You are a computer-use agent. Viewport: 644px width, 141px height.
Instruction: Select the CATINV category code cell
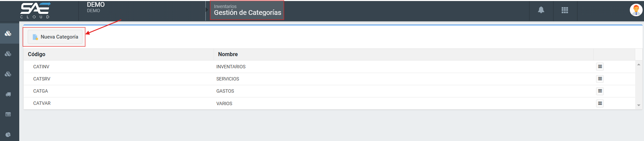(x=41, y=67)
